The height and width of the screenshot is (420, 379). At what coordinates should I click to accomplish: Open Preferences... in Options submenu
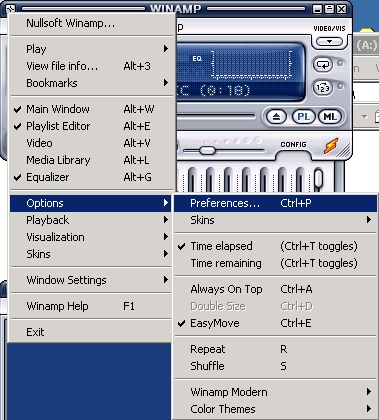tap(275, 203)
